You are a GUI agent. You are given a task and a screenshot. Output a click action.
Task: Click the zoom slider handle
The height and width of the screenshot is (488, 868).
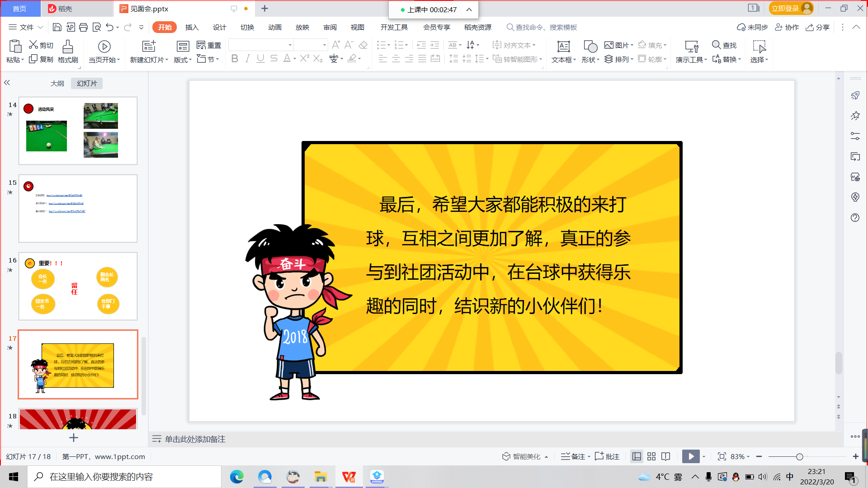click(x=799, y=457)
